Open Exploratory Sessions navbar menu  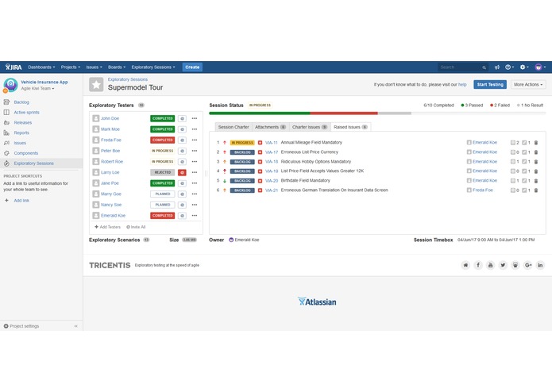153,67
